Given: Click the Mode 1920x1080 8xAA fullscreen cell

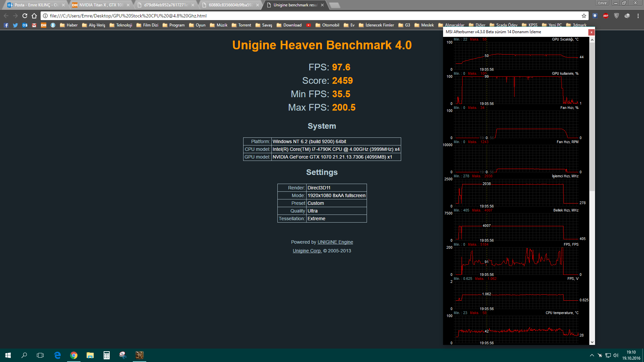Looking at the screenshot, I should coord(336,195).
